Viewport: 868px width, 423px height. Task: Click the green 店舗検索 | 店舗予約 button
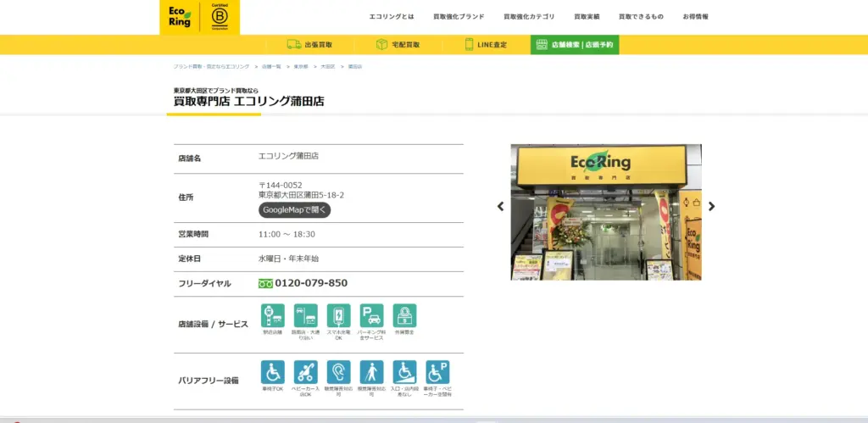[575, 44]
